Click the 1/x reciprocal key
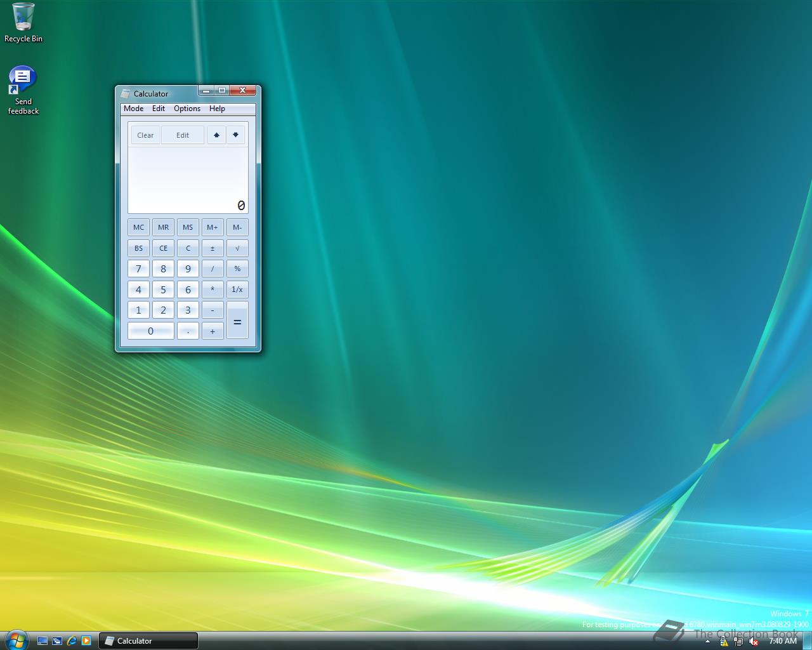 (237, 289)
